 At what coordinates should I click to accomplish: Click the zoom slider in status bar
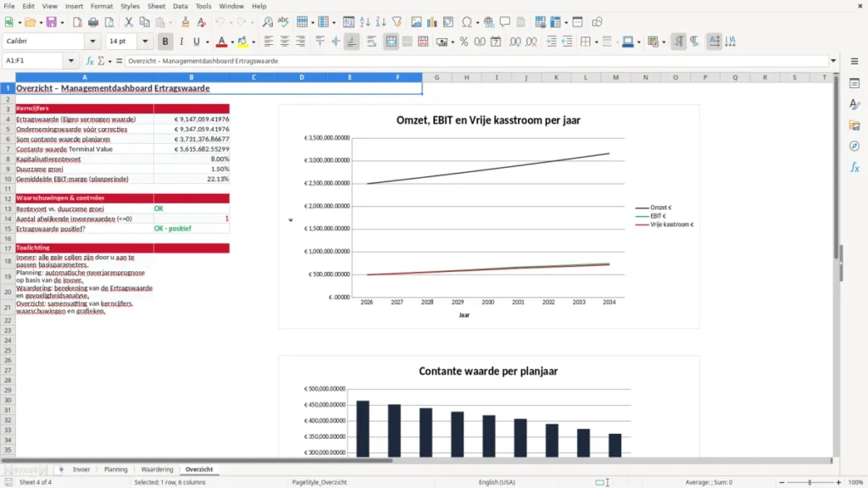[810, 482]
